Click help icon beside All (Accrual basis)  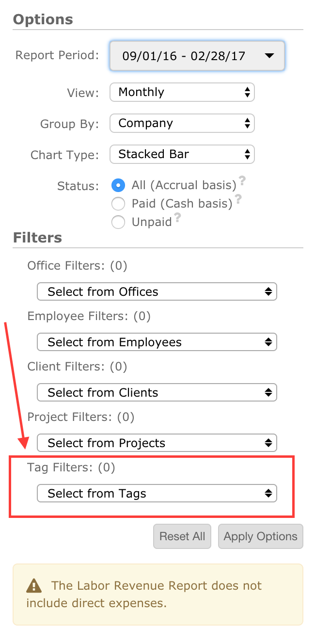tap(242, 181)
